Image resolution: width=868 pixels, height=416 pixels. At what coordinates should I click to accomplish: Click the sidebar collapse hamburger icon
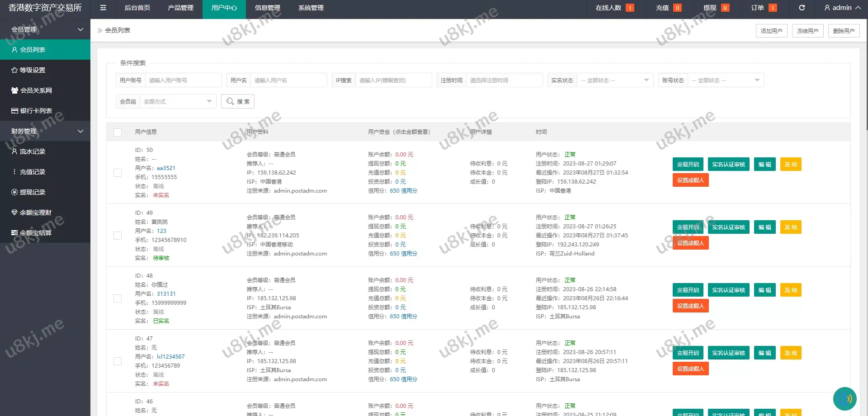click(103, 8)
